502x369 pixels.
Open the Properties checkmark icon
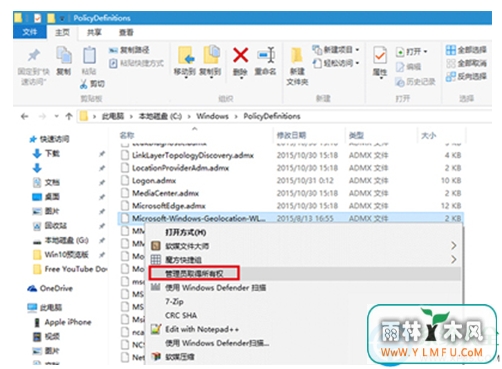[380, 55]
